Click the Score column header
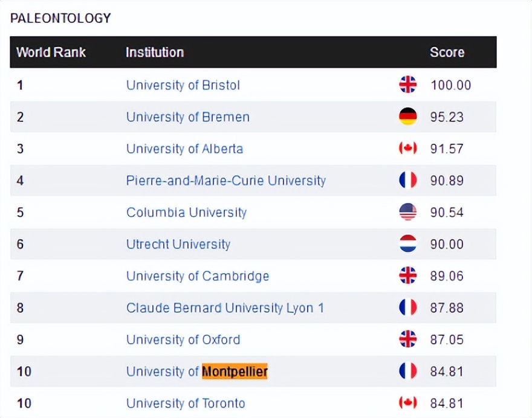 pyautogui.click(x=447, y=53)
